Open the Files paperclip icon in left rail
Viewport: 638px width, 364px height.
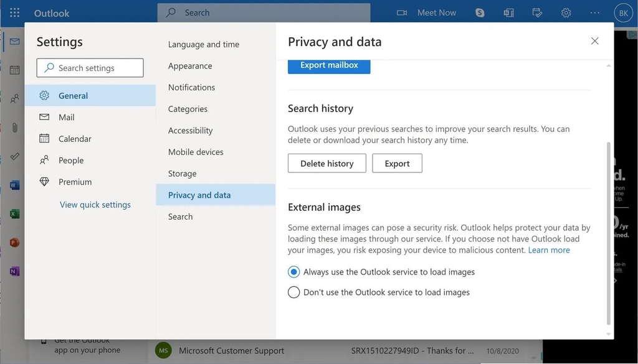point(15,128)
